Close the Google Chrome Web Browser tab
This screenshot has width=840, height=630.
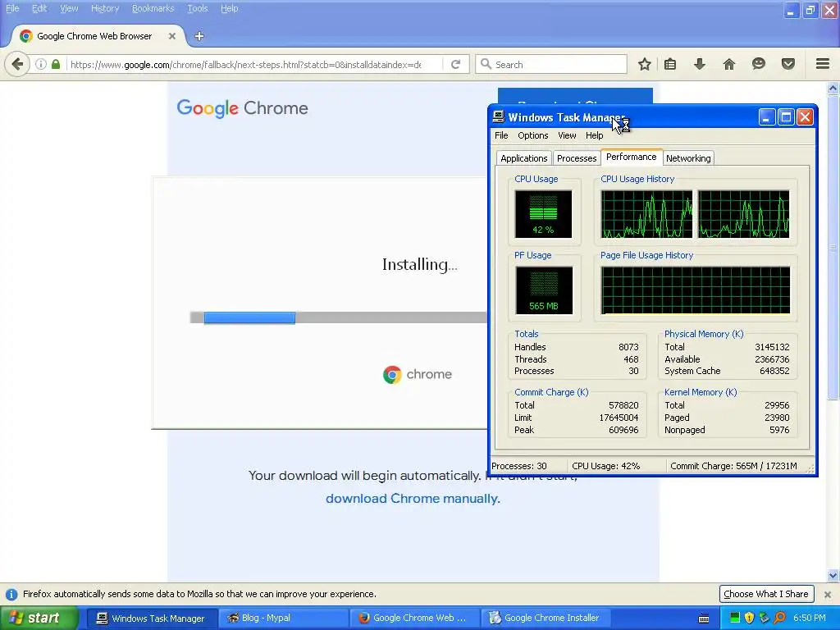pyautogui.click(x=172, y=36)
